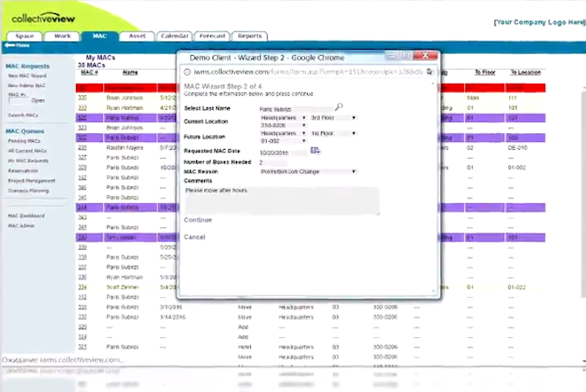
Task: Click Cancel in the MAC Wizard
Action: click(194, 237)
